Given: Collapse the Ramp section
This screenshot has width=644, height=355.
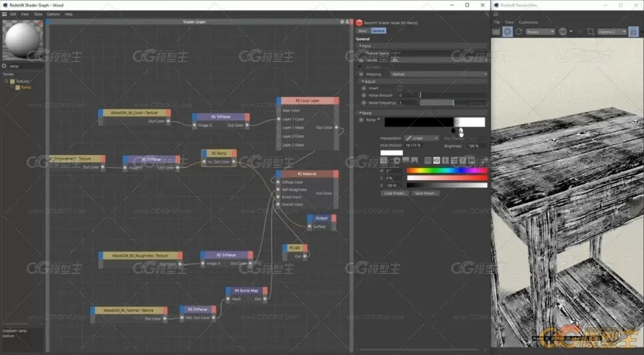Looking at the screenshot, I should [360, 113].
